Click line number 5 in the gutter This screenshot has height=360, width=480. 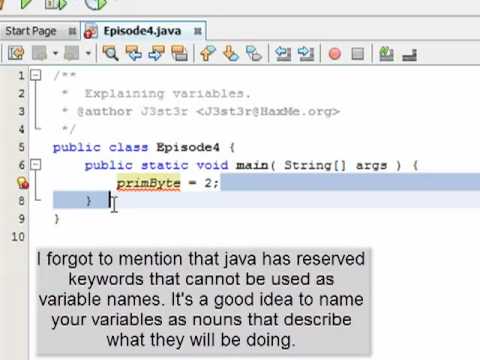coord(21,147)
